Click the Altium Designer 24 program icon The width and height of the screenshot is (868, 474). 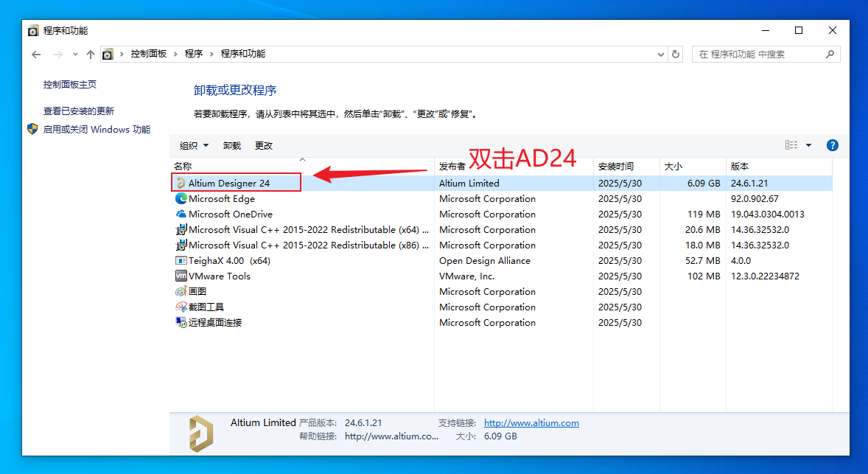point(181,183)
